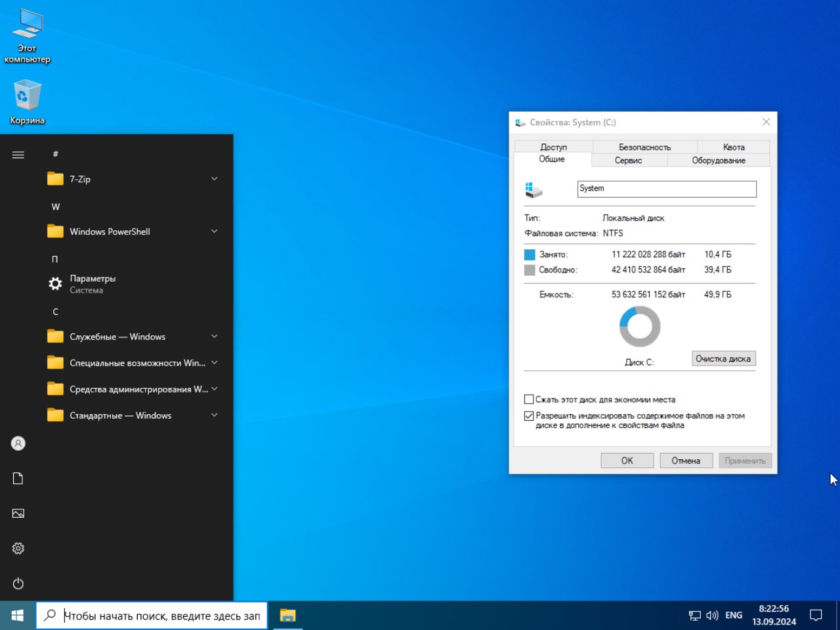Switch to the Безопасность tab

coord(644,147)
